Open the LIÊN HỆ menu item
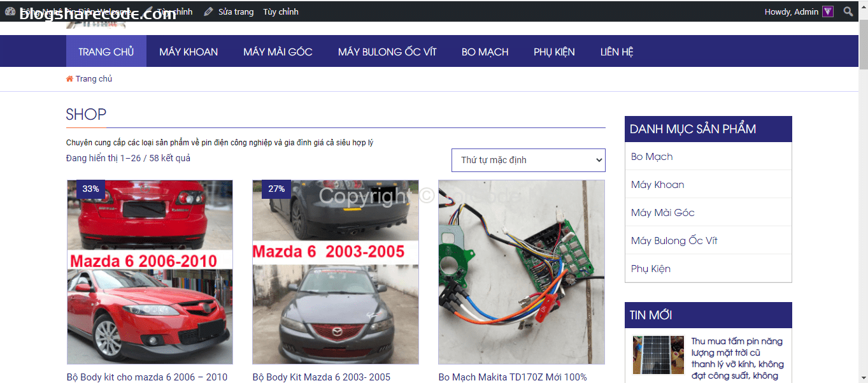Screen dimensions: 868x383 coord(616,52)
